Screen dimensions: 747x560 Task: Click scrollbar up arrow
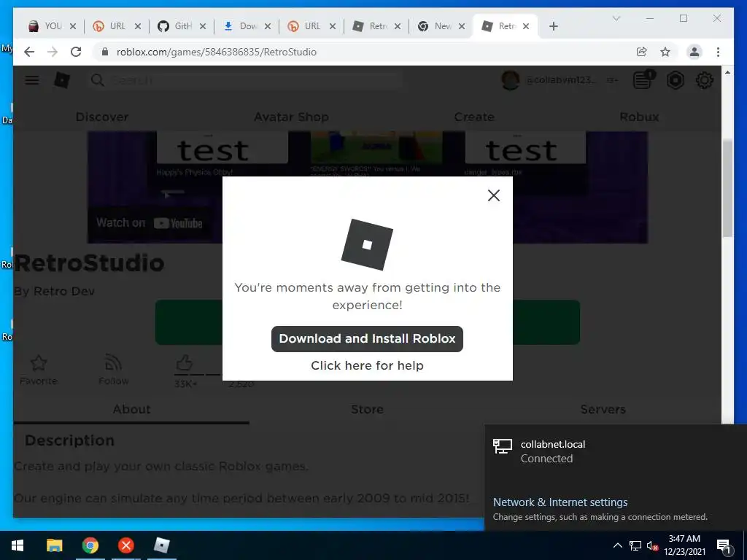[727, 72]
